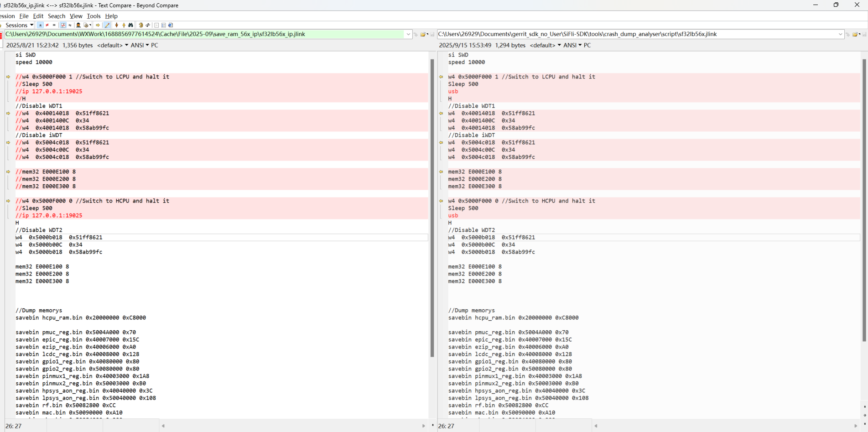The height and width of the screenshot is (432, 868).
Task: Open the Search menu
Action: pyautogui.click(x=57, y=16)
